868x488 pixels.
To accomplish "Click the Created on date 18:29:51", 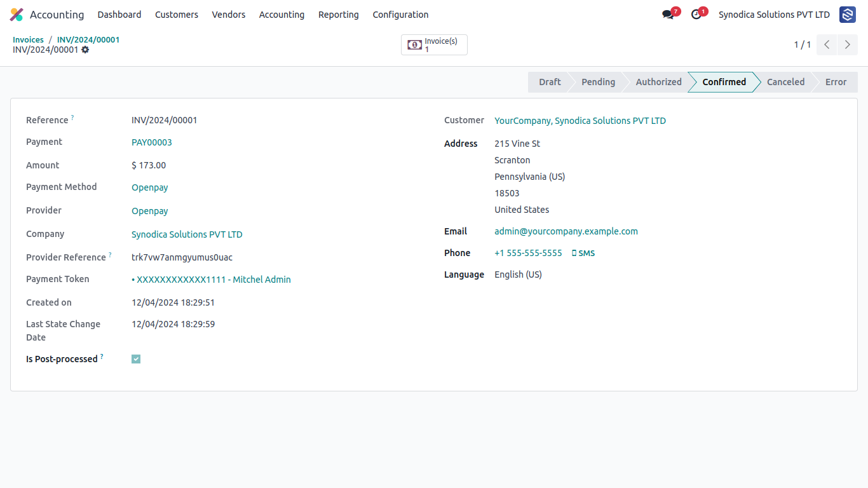I will tap(173, 302).
